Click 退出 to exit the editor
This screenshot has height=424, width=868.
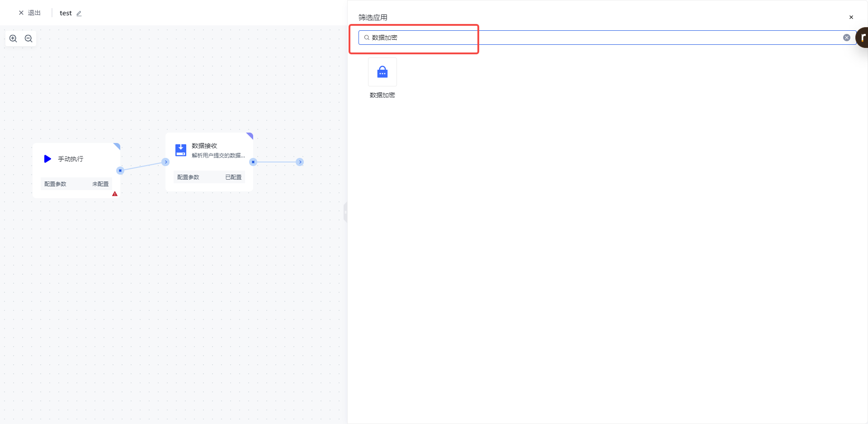(x=30, y=13)
